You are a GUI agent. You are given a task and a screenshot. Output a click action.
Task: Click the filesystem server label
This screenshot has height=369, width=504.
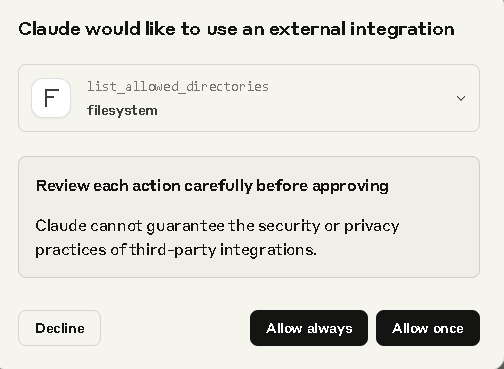(122, 110)
